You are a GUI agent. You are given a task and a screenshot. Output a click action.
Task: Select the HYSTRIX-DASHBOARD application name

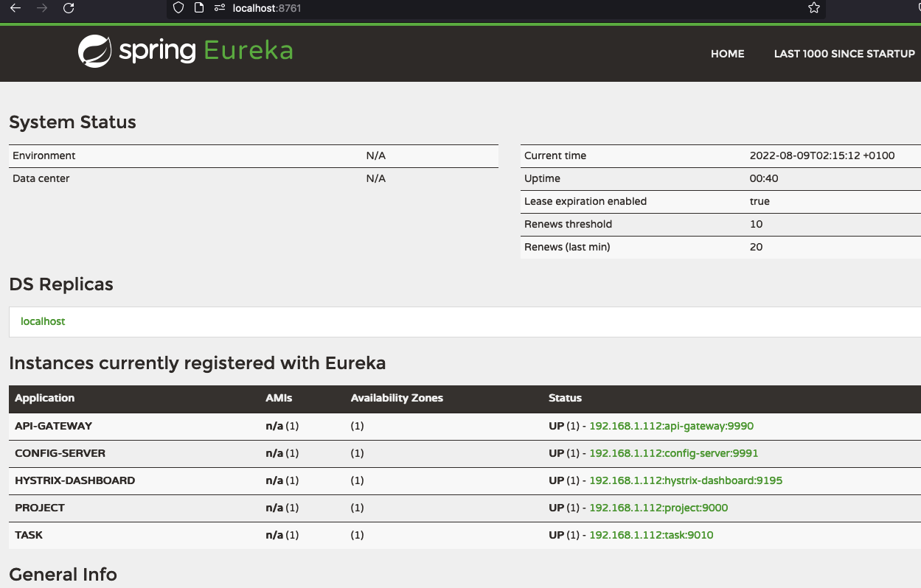(74, 480)
